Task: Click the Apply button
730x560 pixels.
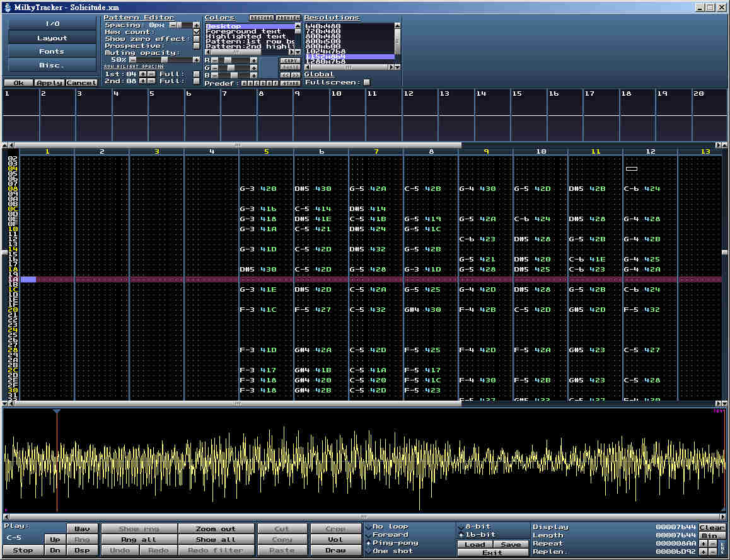Action: [49, 83]
